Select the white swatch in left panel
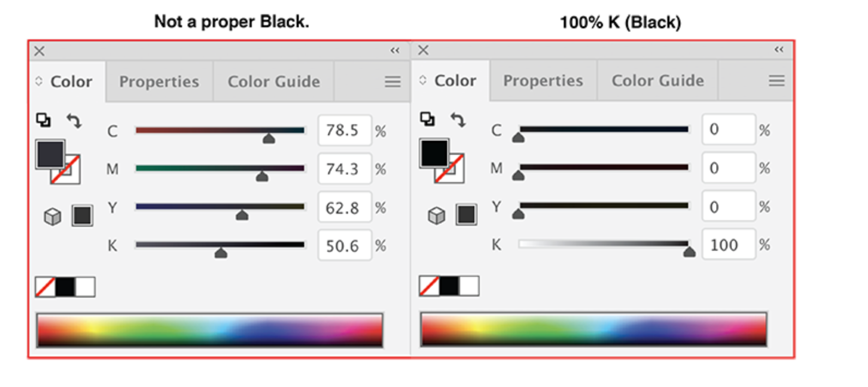 [x=85, y=287]
